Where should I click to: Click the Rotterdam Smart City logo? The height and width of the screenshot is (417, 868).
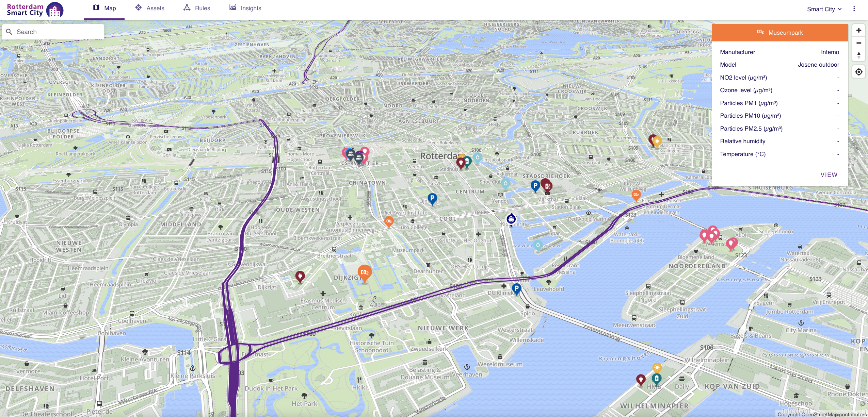(x=34, y=9)
